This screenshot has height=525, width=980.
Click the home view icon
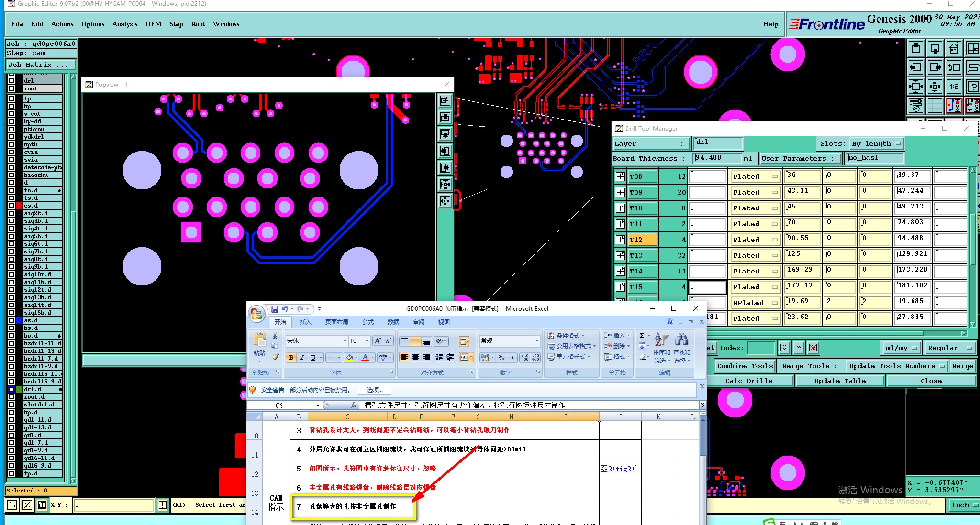pos(954,48)
